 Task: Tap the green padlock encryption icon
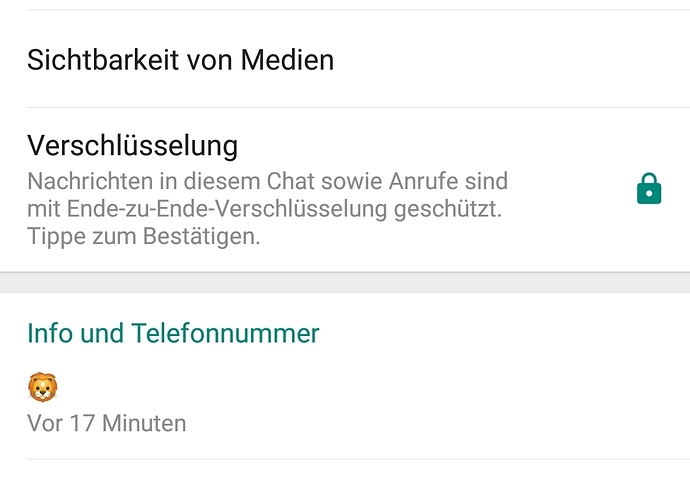649,189
